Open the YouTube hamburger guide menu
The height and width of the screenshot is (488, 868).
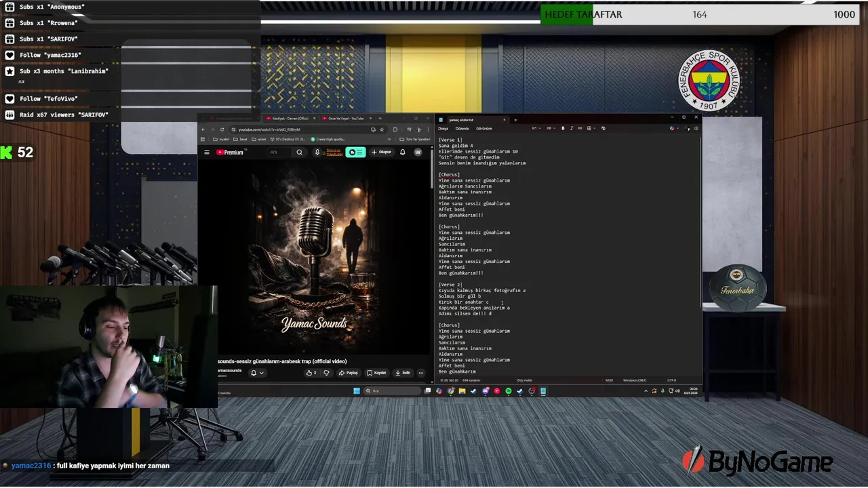click(x=207, y=152)
